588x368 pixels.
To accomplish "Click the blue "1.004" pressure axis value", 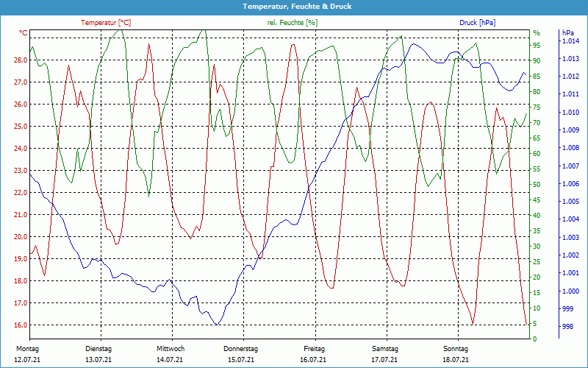I will (571, 219).
